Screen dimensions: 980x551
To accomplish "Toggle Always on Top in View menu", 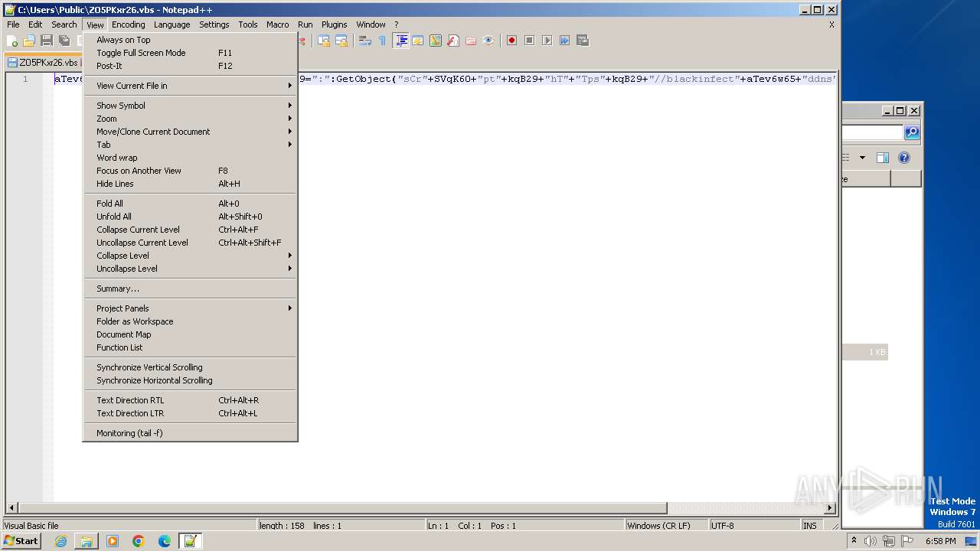I will (190, 40).
